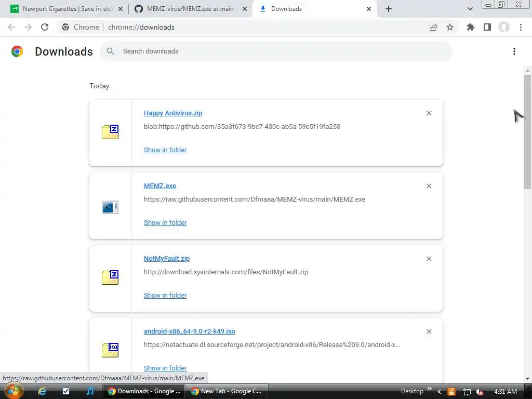Remove MEMZ.exe from the list

pos(429,186)
